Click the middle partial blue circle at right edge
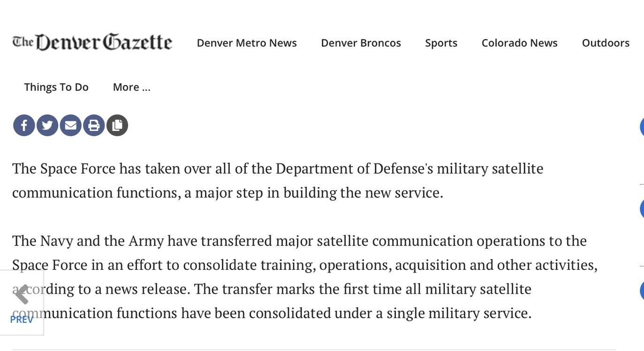 click(642, 209)
